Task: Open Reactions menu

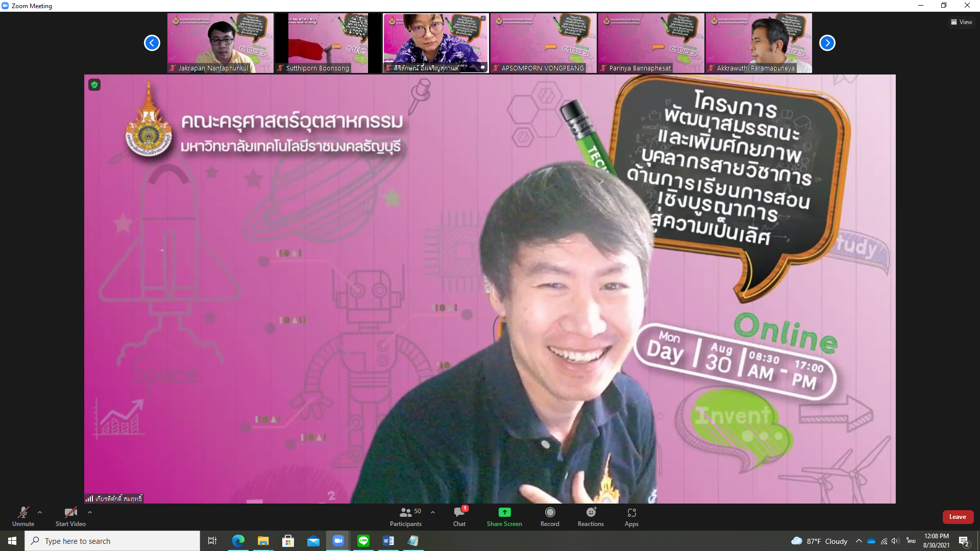Action: pos(591,516)
